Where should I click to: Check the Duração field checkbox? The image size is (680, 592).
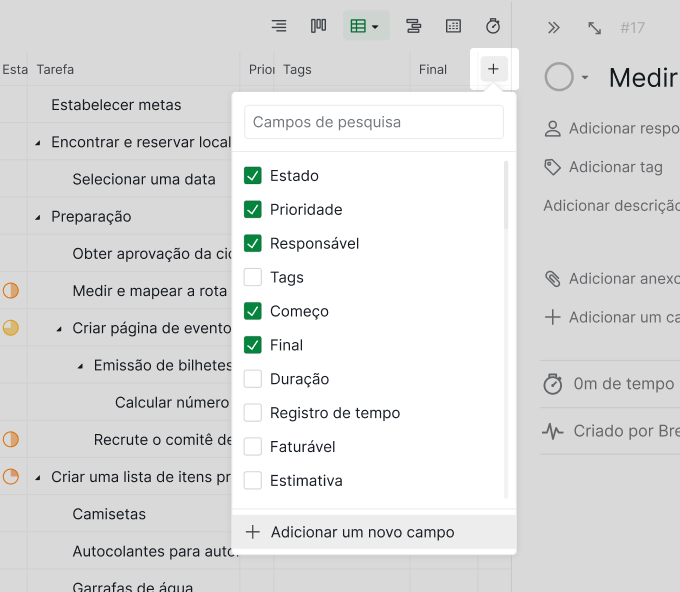click(253, 379)
